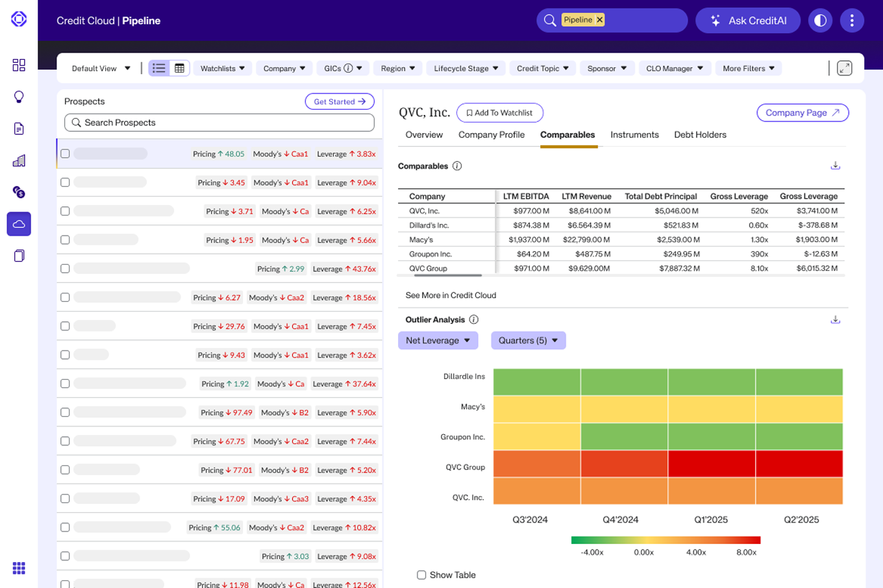Check the first prospect row checkbox
The image size is (883, 588).
[x=65, y=154]
